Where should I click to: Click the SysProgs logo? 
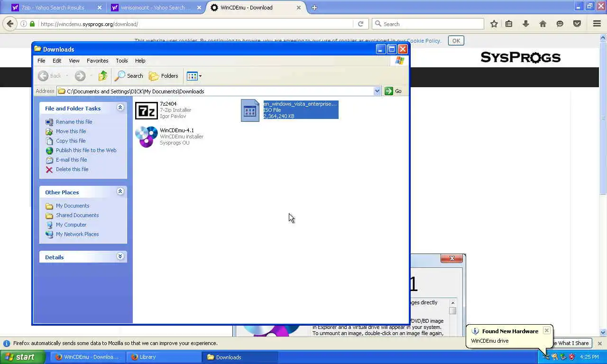(x=521, y=57)
